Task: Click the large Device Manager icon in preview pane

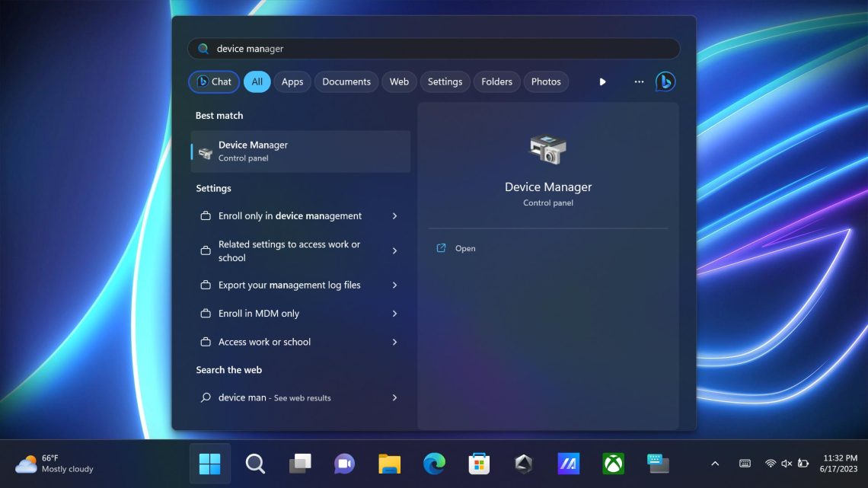Action: pyautogui.click(x=548, y=149)
